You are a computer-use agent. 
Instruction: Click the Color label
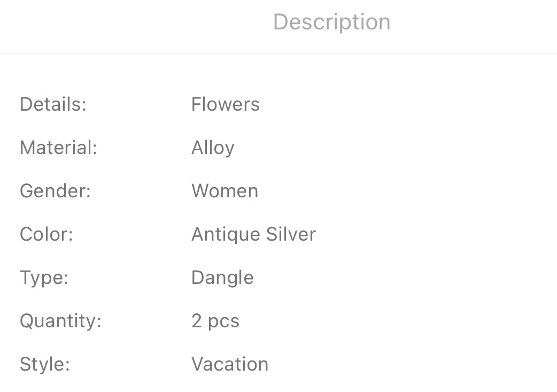(x=46, y=234)
